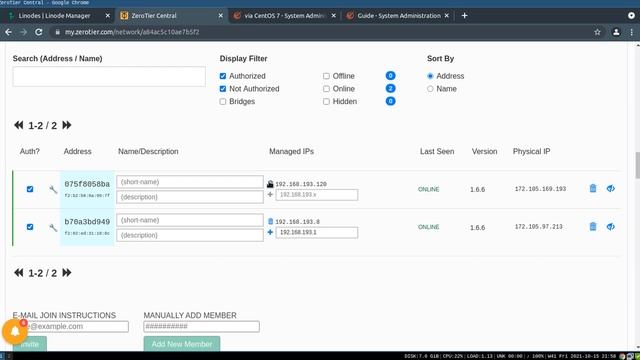Select sort by Address
Screen dimensions: 640x360
pos(430,76)
